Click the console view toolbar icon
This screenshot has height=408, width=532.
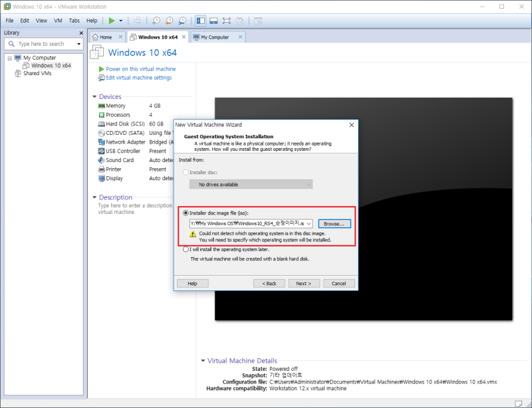pyautogui.click(x=258, y=21)
